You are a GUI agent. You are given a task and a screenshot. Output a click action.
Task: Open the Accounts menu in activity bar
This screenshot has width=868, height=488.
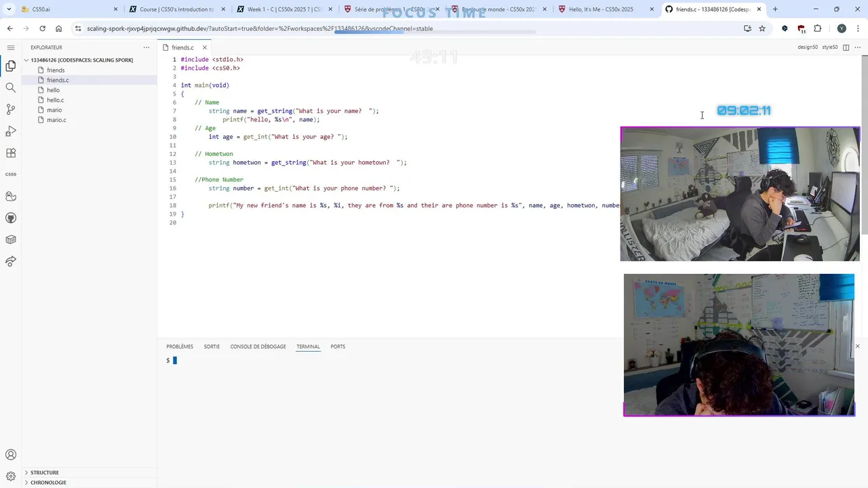point(10,455)
